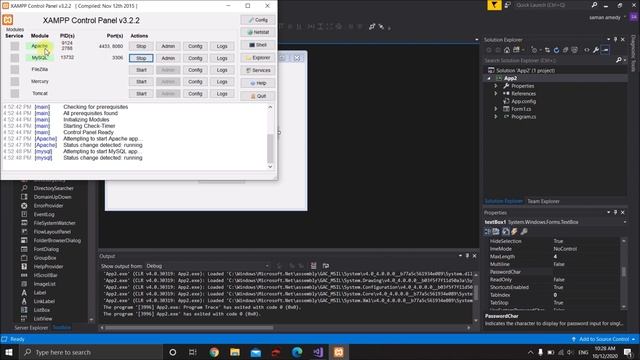Open Config for the Apache row
Image resolution: width=640 pixels, height=360 pixels.
(x=195, y=46)
